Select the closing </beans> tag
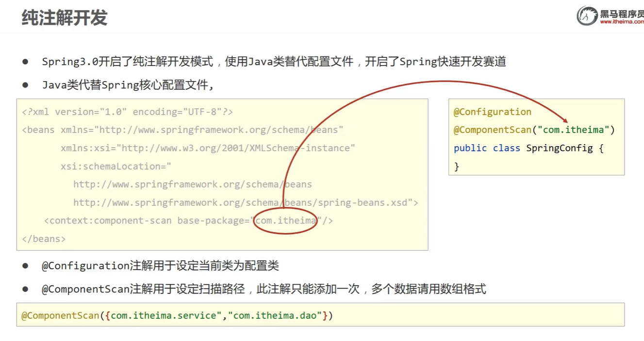644x341 pixels. [x=44, y=239]
